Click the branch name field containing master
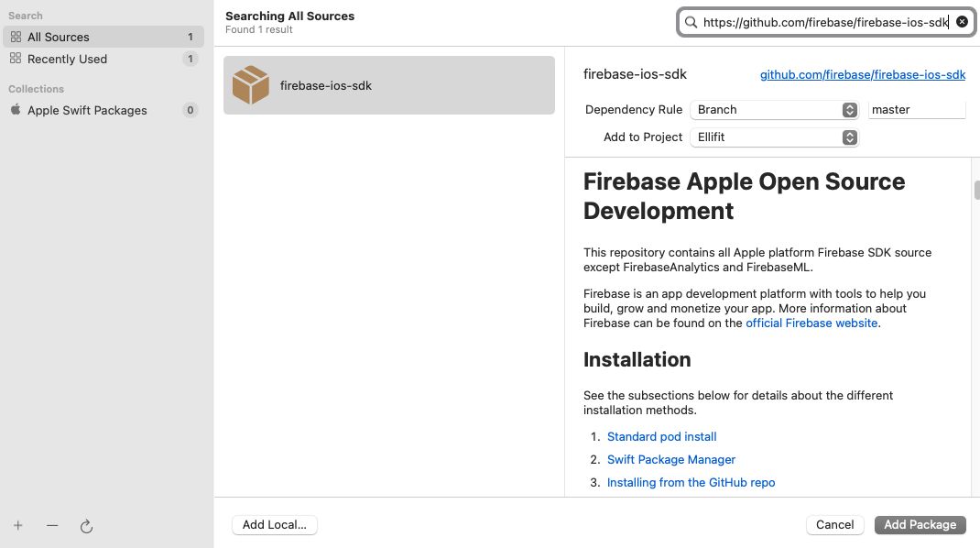Viewport: 980px width, 548px height. coord(916,109)
